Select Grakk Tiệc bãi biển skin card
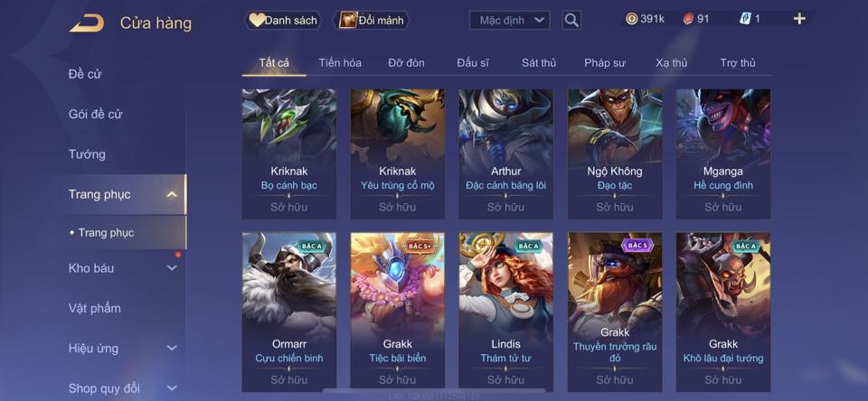Viewport: 868px width, 401px height. pyautogui.click(x=398, y=312)
